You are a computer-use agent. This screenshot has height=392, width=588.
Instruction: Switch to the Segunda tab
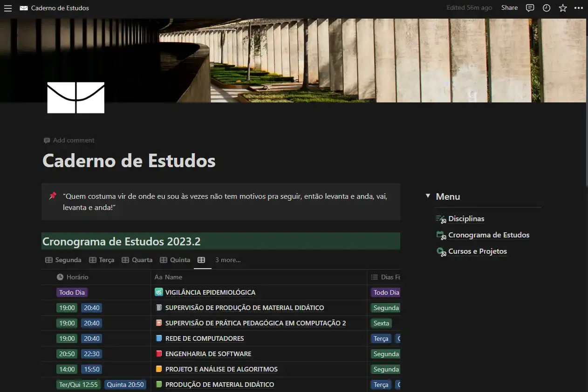(63, 260)
